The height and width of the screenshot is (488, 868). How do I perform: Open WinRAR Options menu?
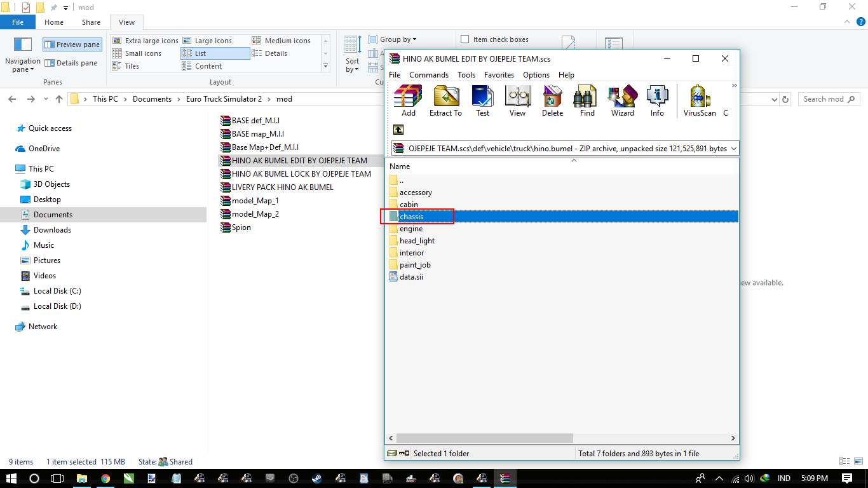coord(536,75)
